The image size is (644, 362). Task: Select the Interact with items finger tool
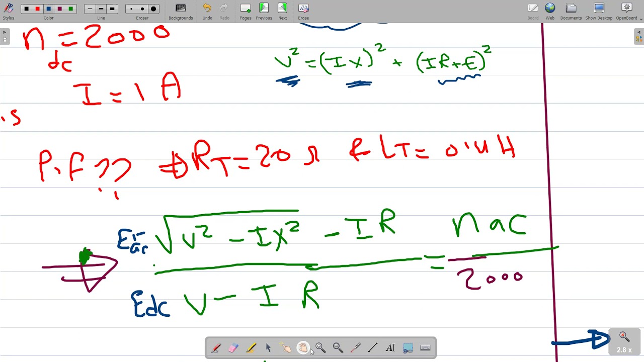[285, 348]
